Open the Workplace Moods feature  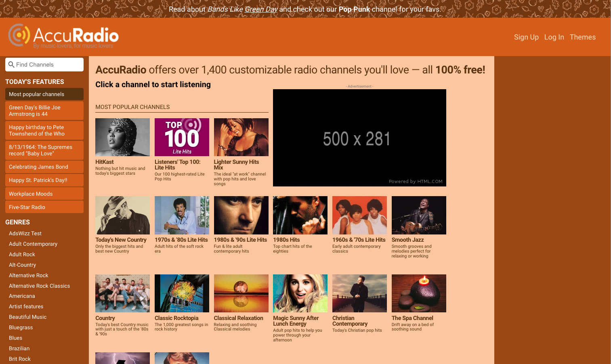click(44, 194)
